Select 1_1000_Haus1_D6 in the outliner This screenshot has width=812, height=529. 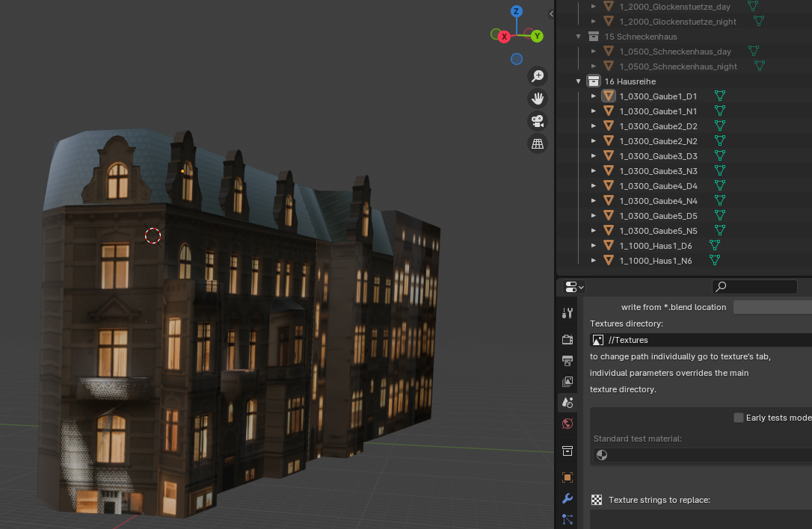tap(655, 246)
